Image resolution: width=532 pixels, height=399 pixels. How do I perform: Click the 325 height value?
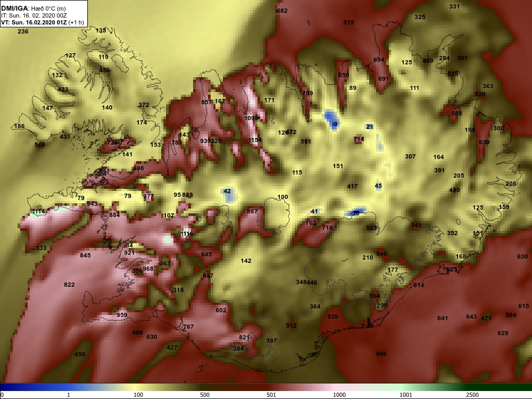click(x=420, y=18)
